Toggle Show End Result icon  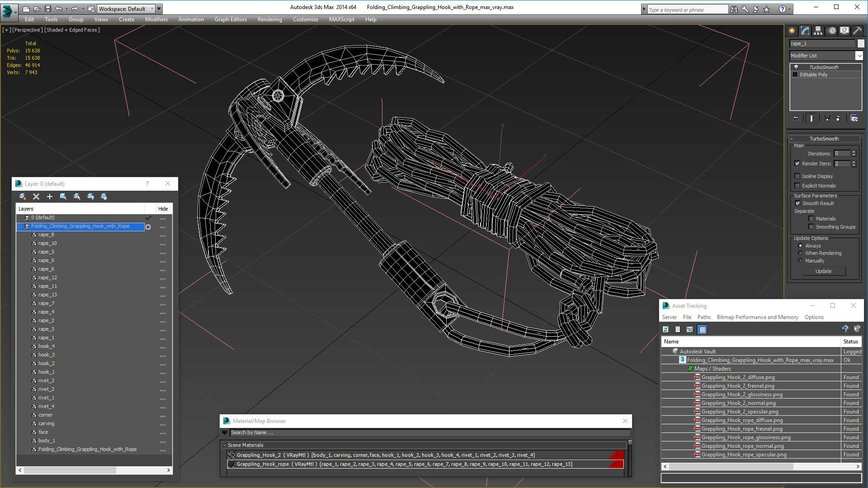pos(811,118)
